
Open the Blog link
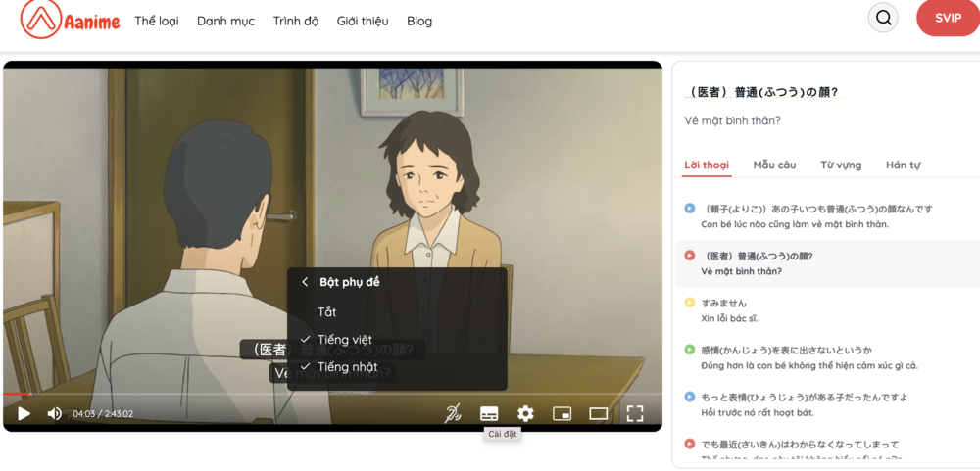coord(419,22)
